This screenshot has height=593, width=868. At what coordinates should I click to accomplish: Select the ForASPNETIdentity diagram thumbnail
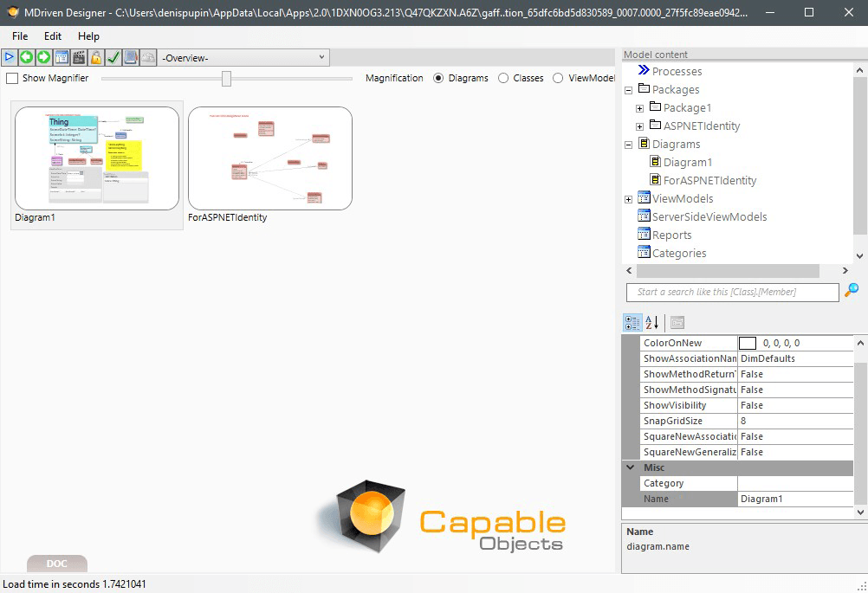click(x=269, y=158)
